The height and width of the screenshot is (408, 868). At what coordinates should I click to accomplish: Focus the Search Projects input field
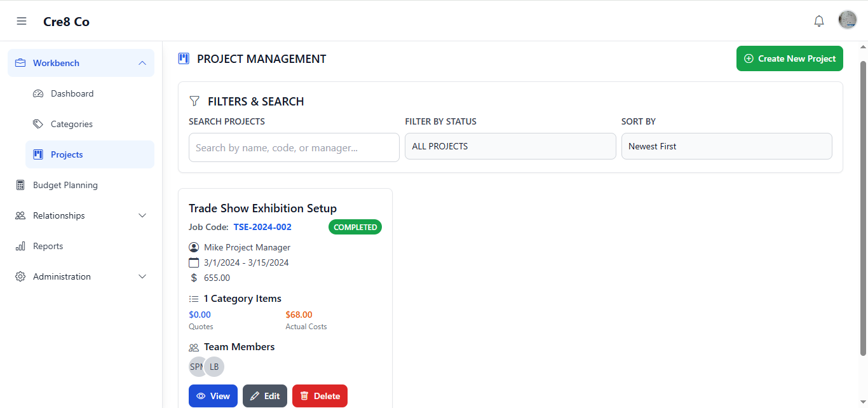[x=294, y=147]
